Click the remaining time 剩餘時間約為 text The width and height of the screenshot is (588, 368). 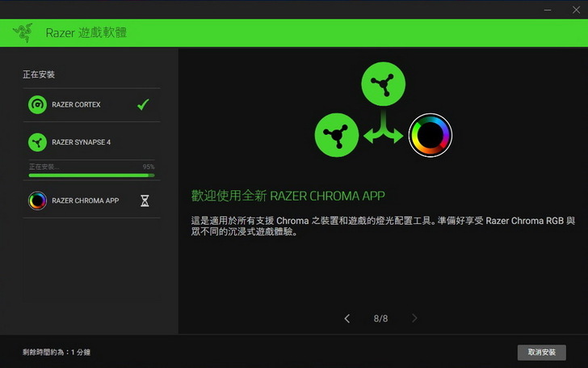57,353
